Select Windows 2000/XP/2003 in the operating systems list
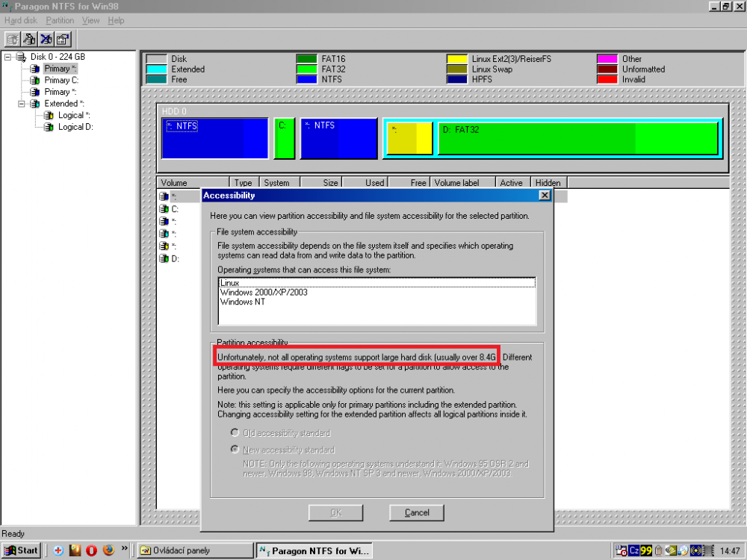747x560 pixels. [x=264, y=293]
